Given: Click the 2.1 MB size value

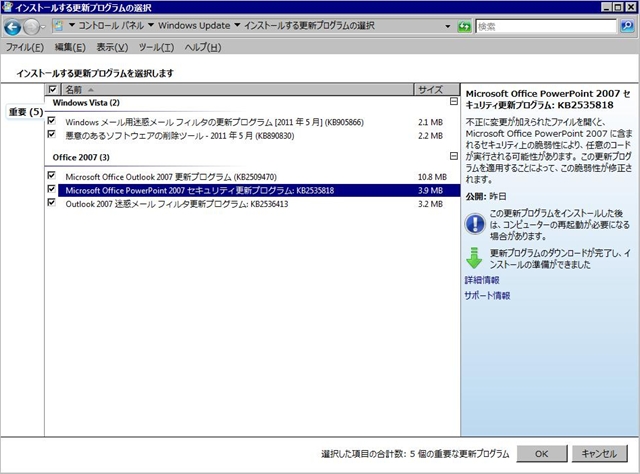Looking at the screenshot, I should pos(430,122).
